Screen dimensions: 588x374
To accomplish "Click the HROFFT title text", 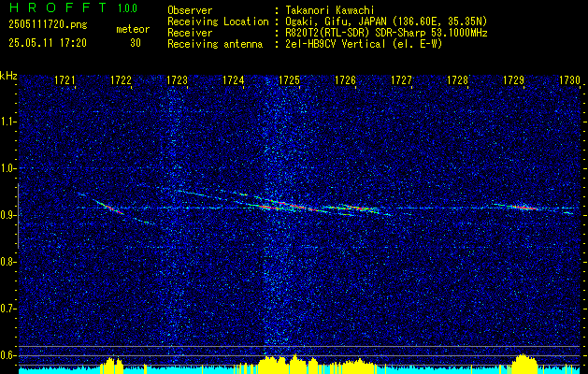I will click(x=58, y=7).
